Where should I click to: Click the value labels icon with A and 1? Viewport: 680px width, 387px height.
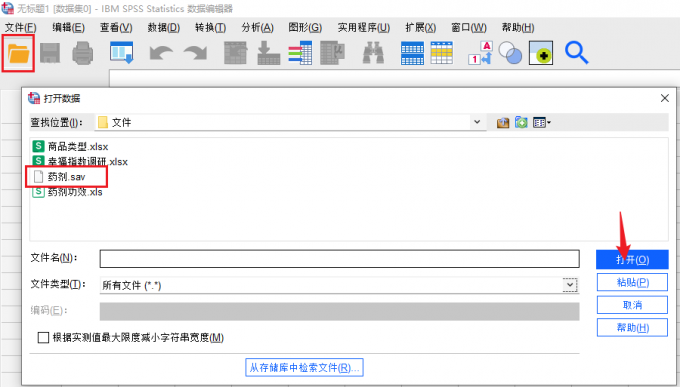click(481, 53)
